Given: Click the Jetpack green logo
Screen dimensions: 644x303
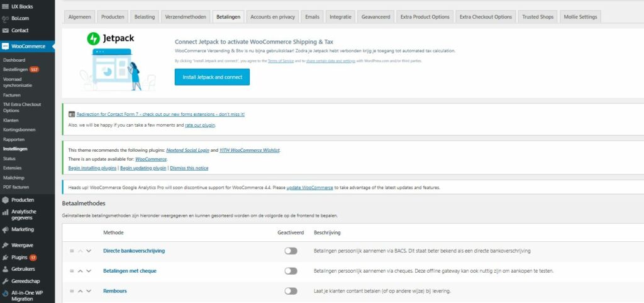Looking at the screenshot, I should (x=94, y=38).
